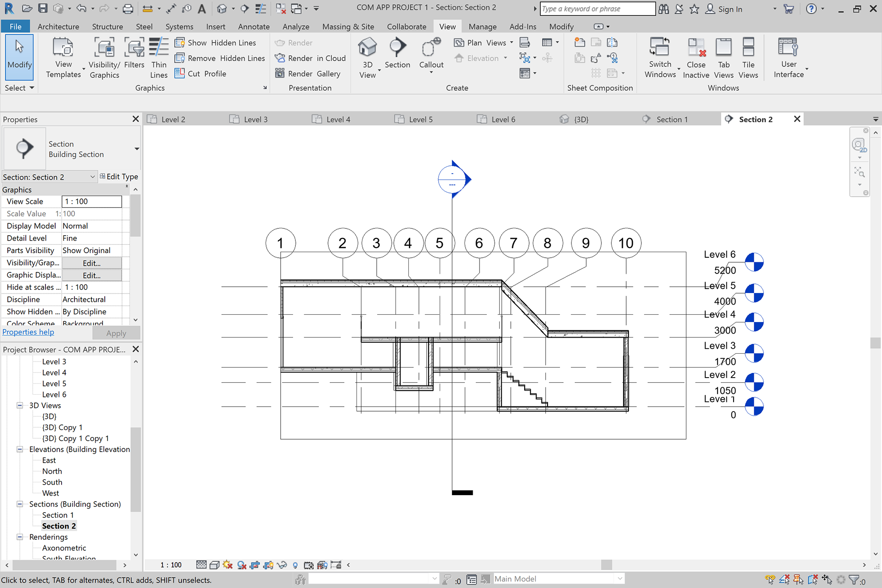Click the Edit Type button
882x588 pixels.
119,177
